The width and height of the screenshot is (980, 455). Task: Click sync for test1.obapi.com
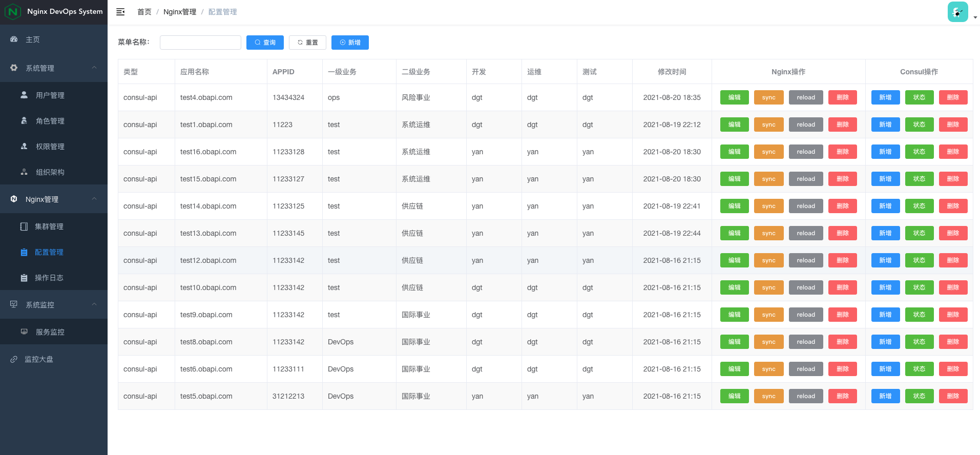(768, 125)
